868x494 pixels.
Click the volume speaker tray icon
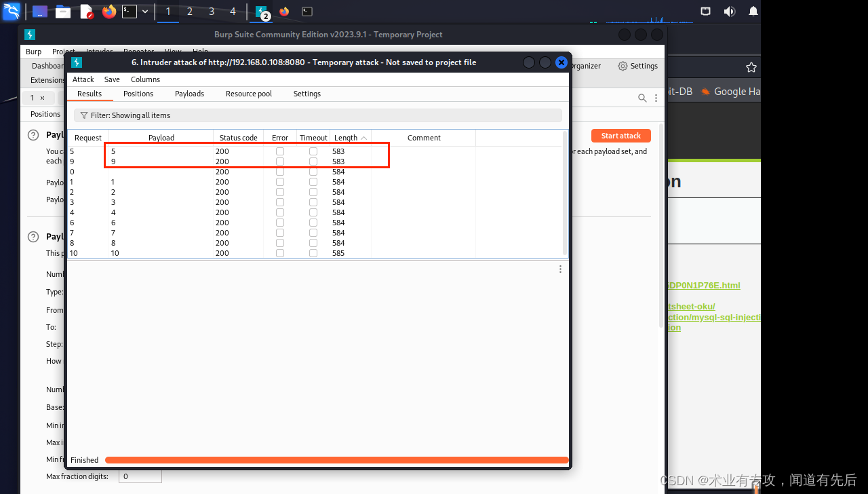click(x=730, y=12)
